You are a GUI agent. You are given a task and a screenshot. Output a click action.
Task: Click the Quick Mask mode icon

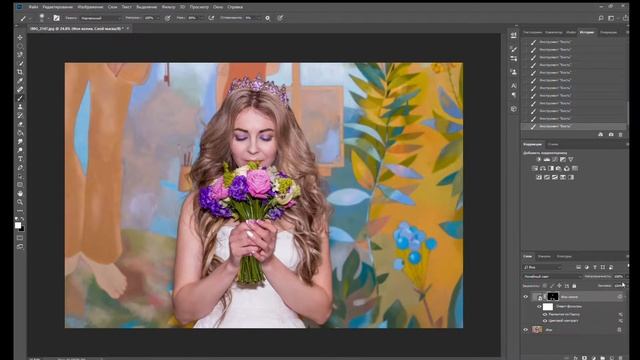[20, 238]
